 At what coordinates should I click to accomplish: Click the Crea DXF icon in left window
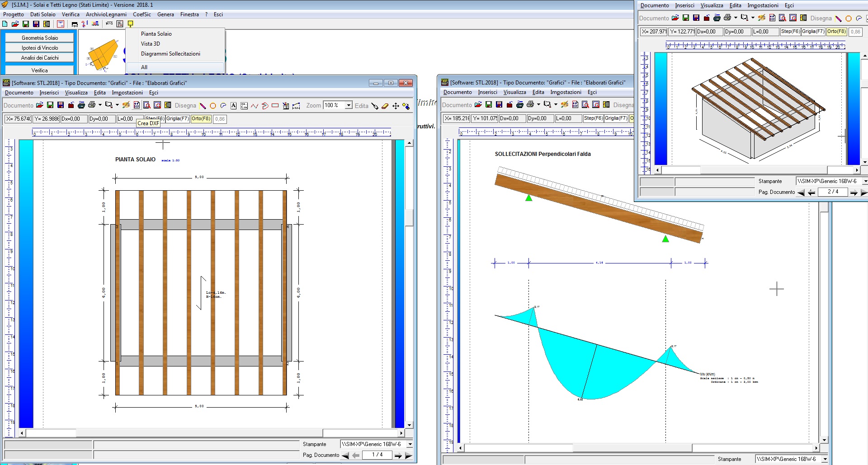click(x=137, y=105)
